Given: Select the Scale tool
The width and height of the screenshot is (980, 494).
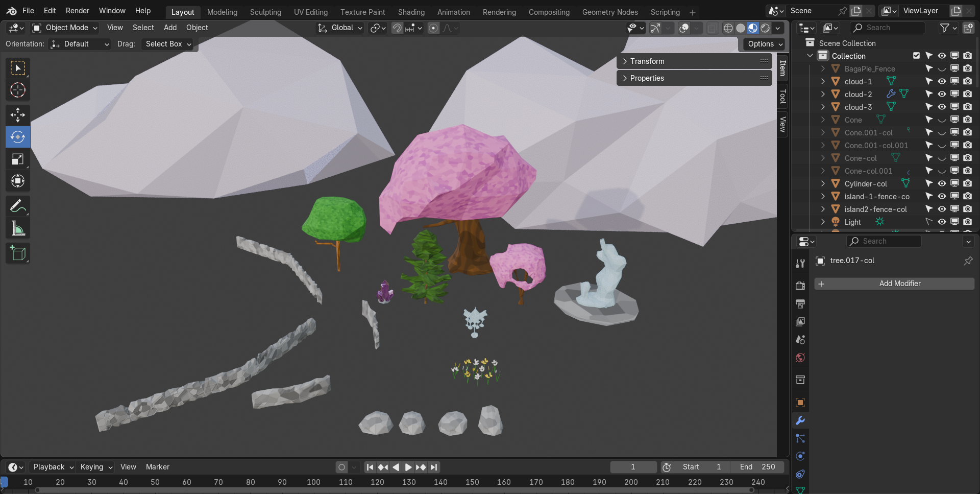Looking at the screenshot, I should [x=18, y=159].
